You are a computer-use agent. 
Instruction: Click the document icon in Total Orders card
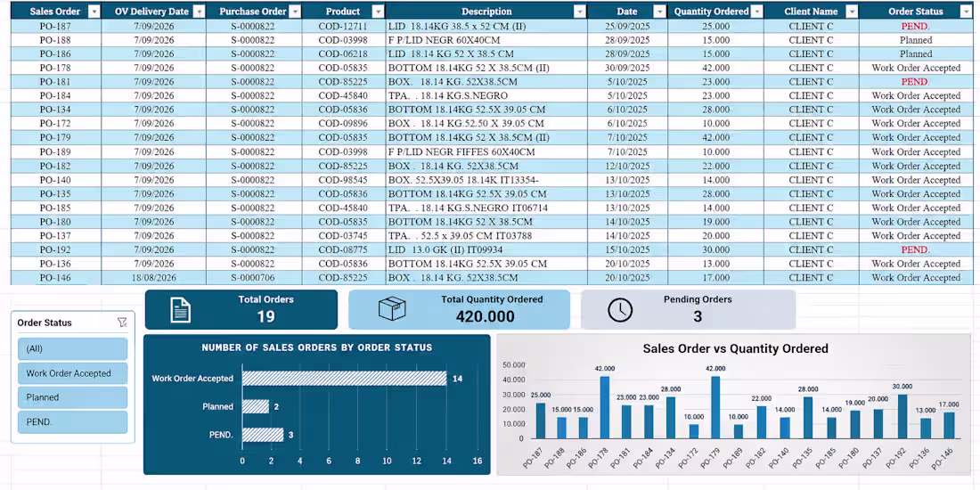(181, 310)
